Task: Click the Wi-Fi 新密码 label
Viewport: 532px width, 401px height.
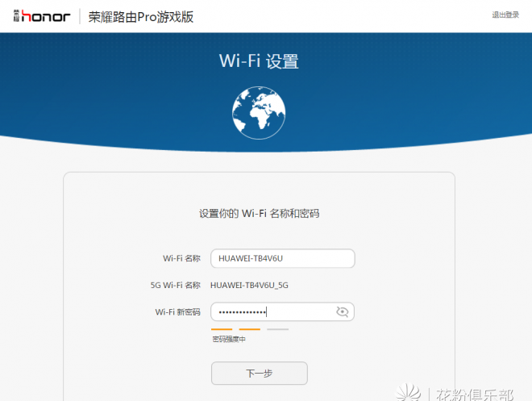Action: coord(178,312)
